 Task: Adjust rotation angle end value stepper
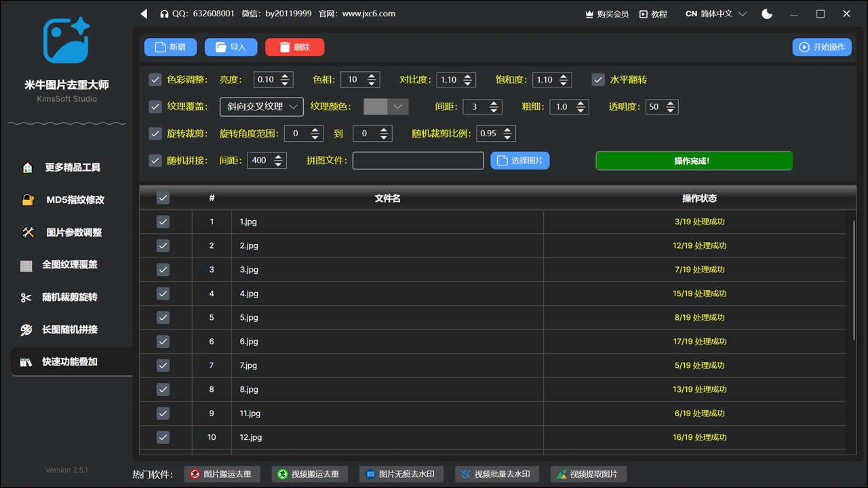pyautogui.click(x=384, y=134)
